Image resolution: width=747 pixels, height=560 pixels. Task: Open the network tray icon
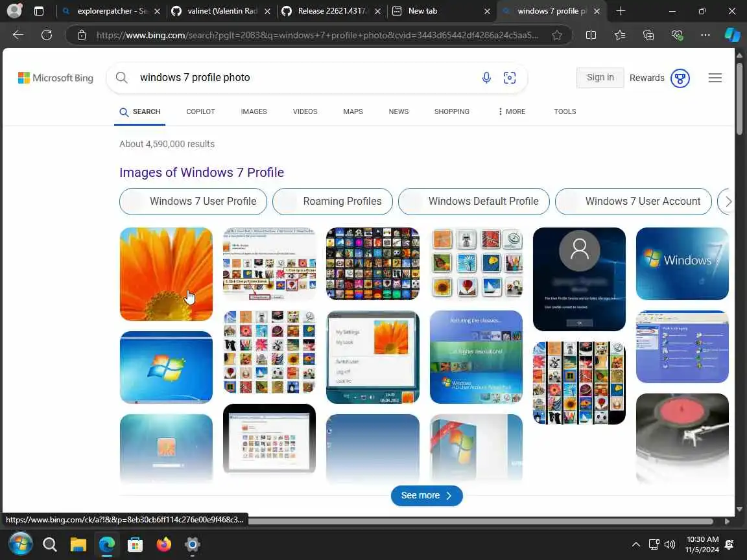(x=654, y=544)
